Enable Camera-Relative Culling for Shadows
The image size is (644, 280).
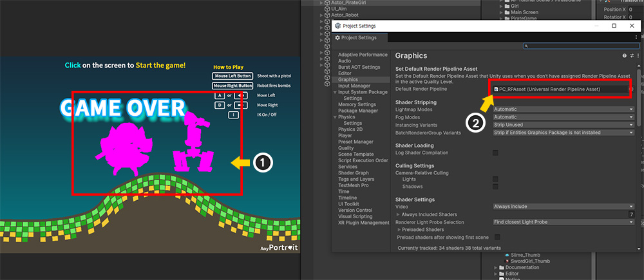[495, 187]
